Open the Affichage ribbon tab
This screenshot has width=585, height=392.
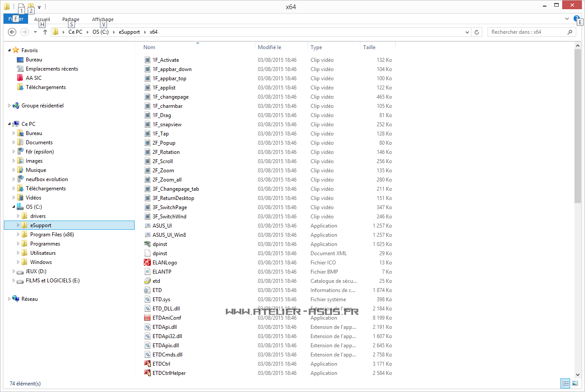[x=103, y=19]
